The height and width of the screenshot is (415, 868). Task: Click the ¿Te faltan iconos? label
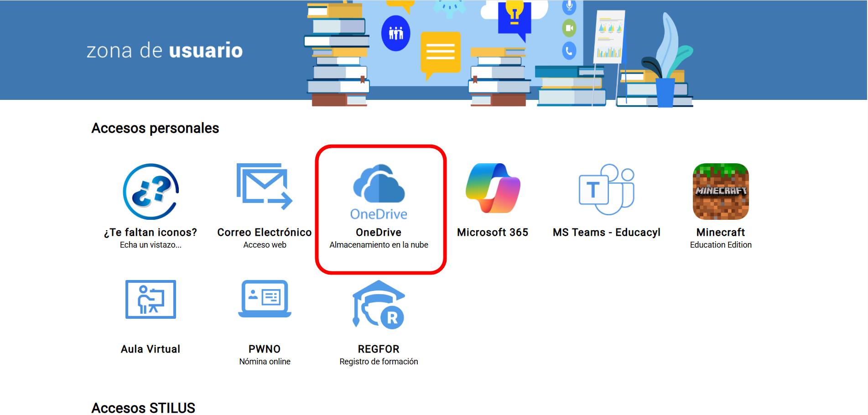[x=151, y=233]
